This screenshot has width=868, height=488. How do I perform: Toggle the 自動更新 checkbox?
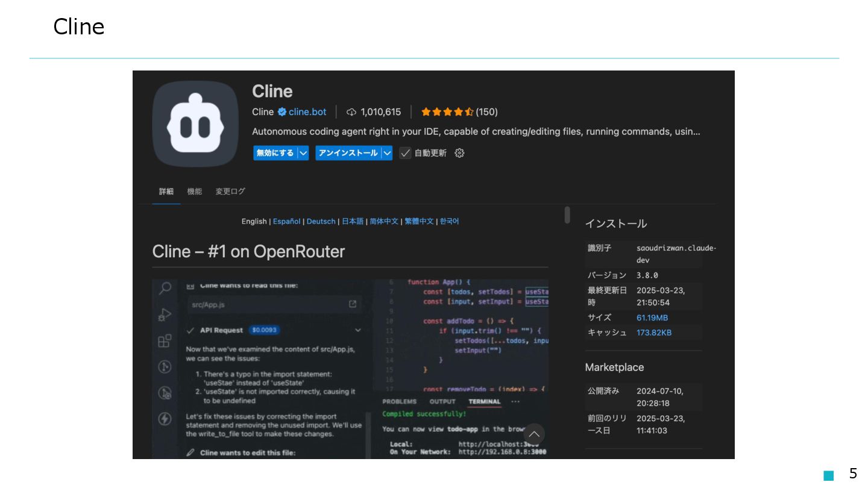tap(405, 153)
